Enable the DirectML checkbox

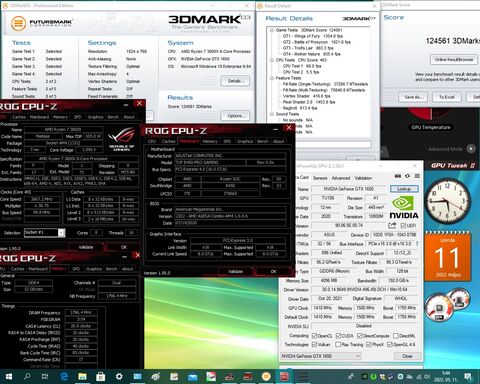(396, 335)
